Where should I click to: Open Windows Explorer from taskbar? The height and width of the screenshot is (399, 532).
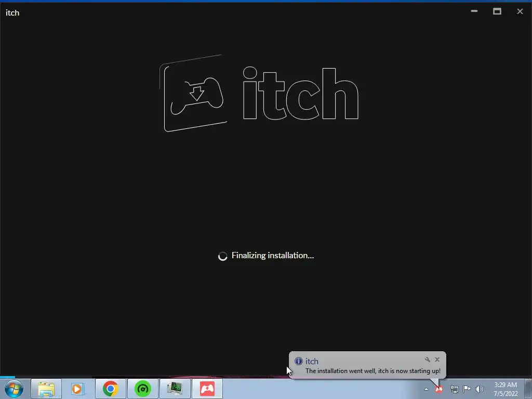[46, 389]
